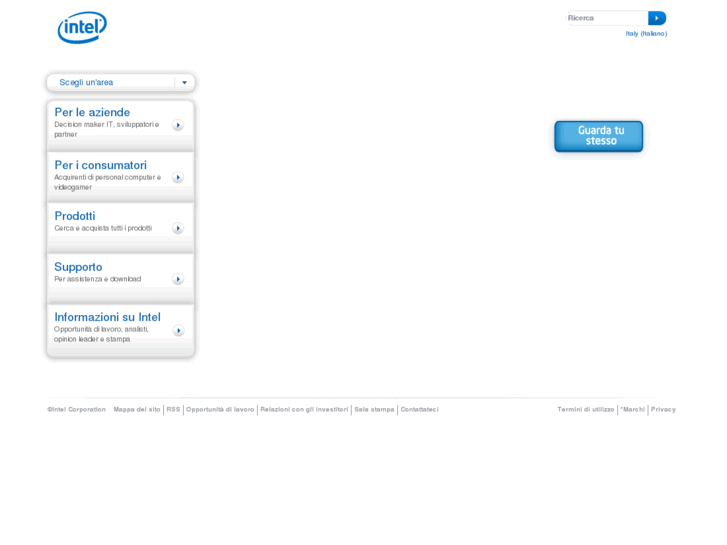Click 'Decision maker IT, sviluppatori e partner' text
Image resolution: width=727 pixels, height=545 pixels.
[x=107, y=129]
